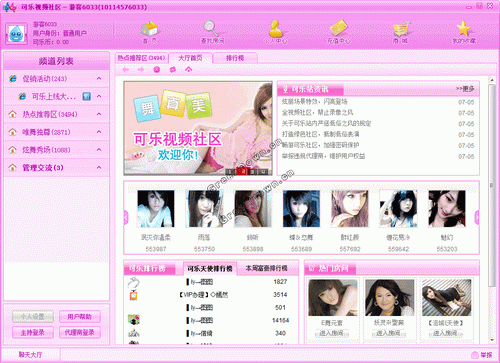Click the house icon beside 炫舞秀场

pyautogui.click(x=13, y=150)
